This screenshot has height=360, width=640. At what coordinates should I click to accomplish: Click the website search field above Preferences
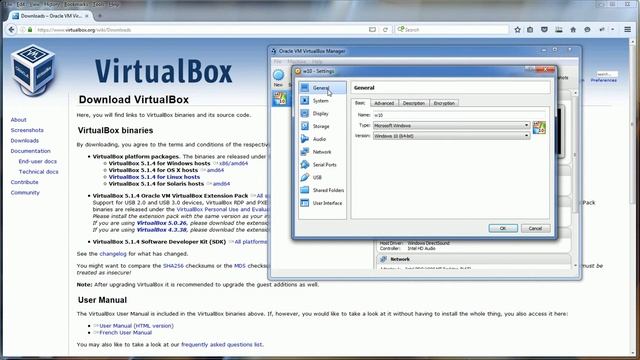(607, 74)
